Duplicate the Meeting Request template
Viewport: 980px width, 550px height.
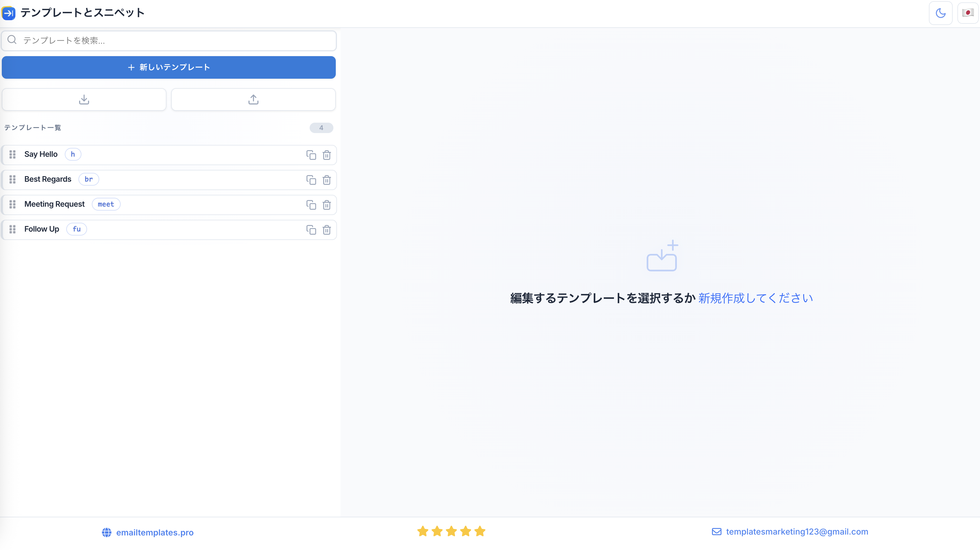[311, 205]
